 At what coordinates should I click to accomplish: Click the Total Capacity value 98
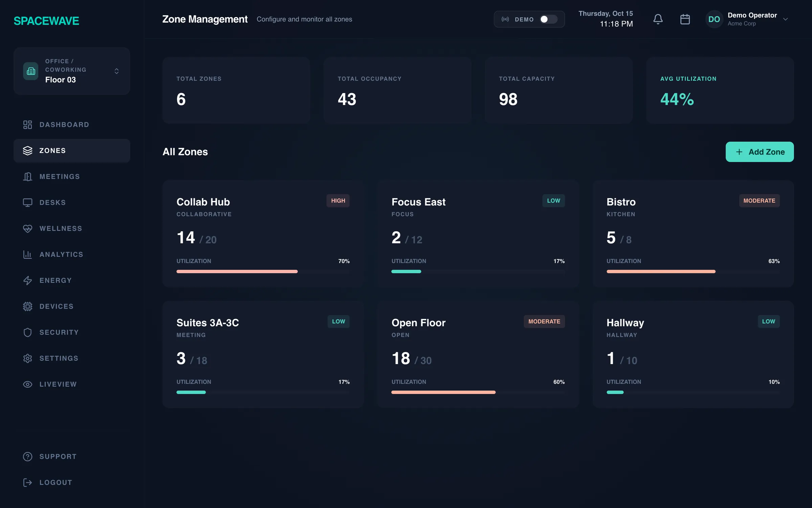[x=508, y=99]
